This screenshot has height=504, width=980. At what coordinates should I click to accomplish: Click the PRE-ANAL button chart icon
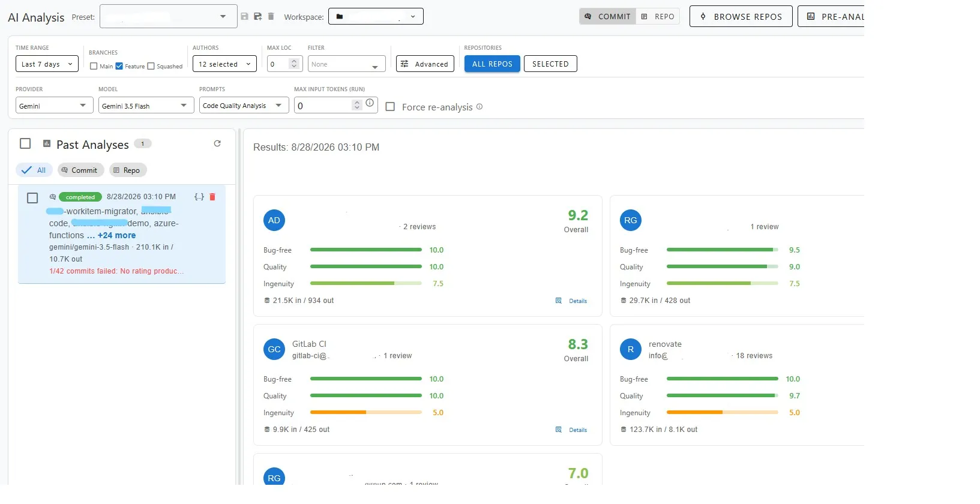tap(811, 16)
